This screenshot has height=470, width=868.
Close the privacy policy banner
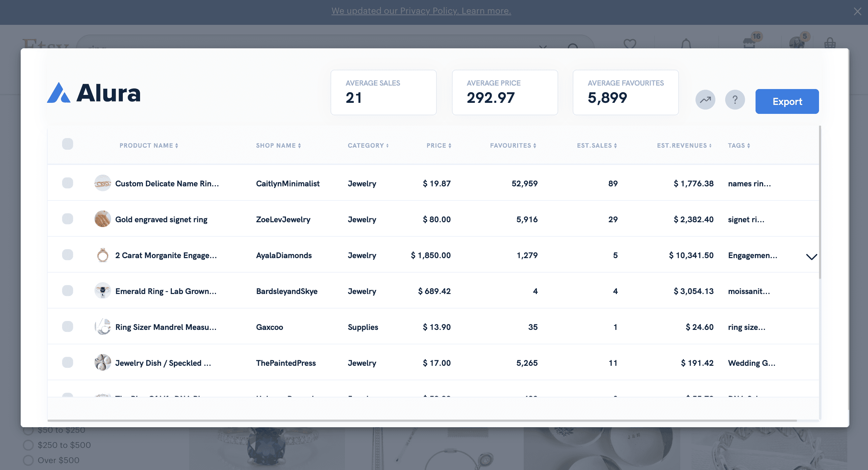pyautogui.click(x=857, y=11)
